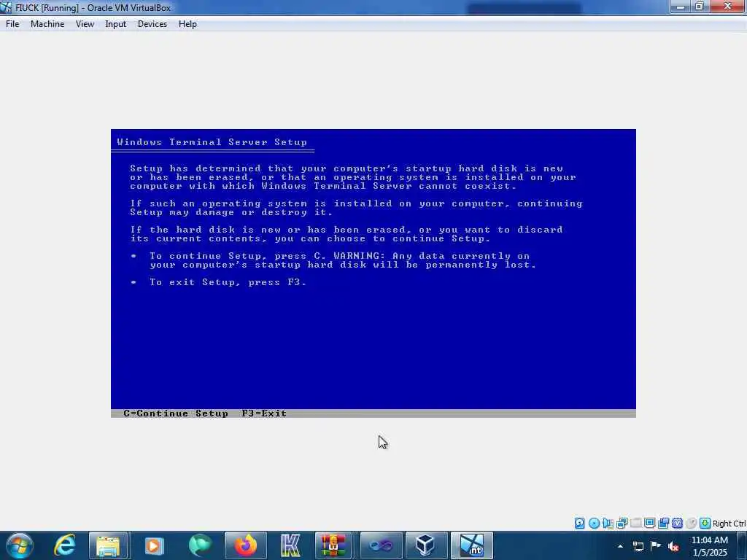Click 'F3=Exit' in the status line
Image resolution: width=747 pixels, height=560 pixels.
pyautogui.click(x=264, y=413)
